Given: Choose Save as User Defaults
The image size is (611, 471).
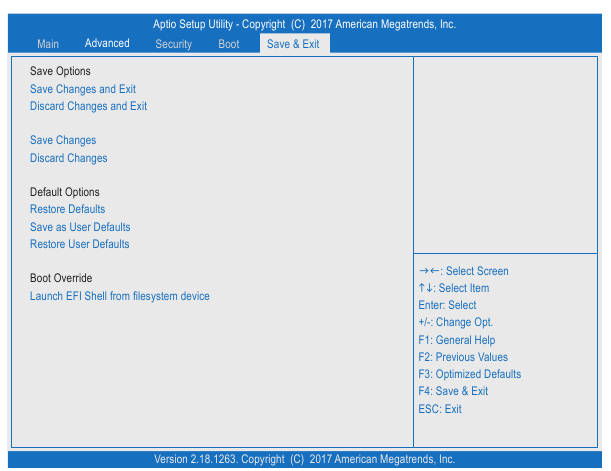Looking at the screenshot, I should coord(80,227).
